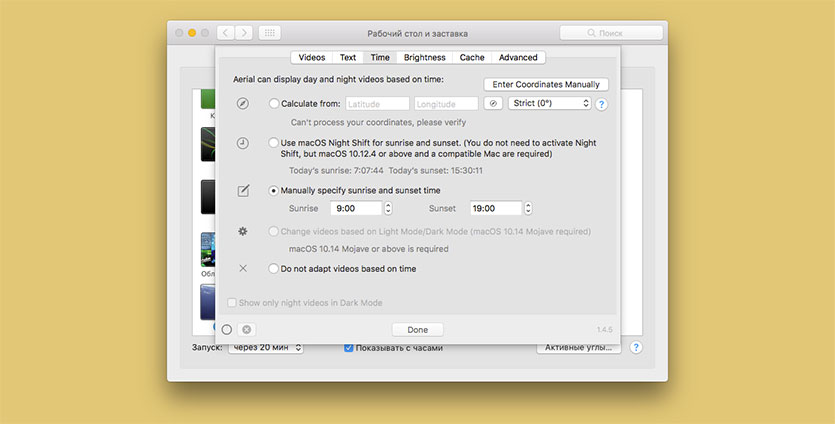This screenshot has width=835, height=424.
Task: Click the Sunset time stepper arrows
Action: tap(528, 209)
